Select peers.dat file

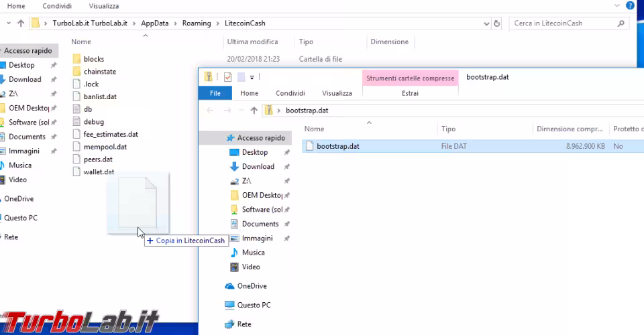coord(98,159)
